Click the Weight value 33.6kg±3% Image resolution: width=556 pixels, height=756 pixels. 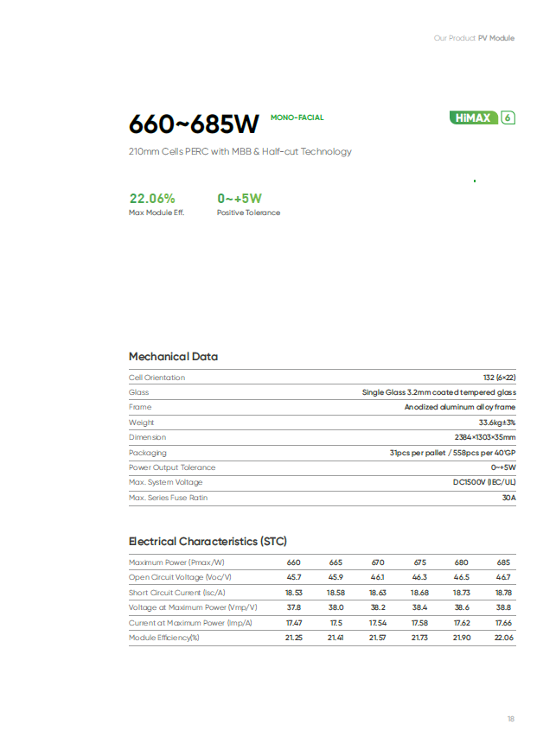click(x=496, y=422)
